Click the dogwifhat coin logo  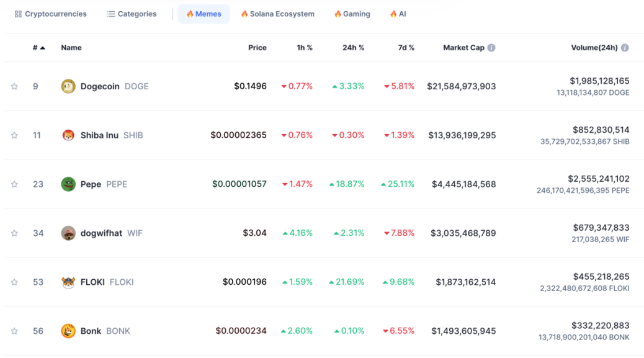pos(68,233)
